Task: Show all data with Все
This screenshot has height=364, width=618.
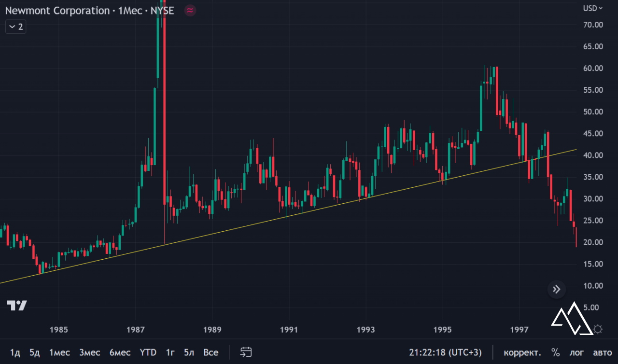Action: click(211, 352)
